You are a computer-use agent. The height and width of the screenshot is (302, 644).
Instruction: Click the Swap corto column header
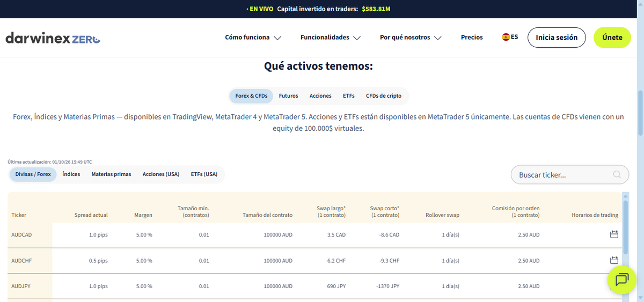(385, 211)
